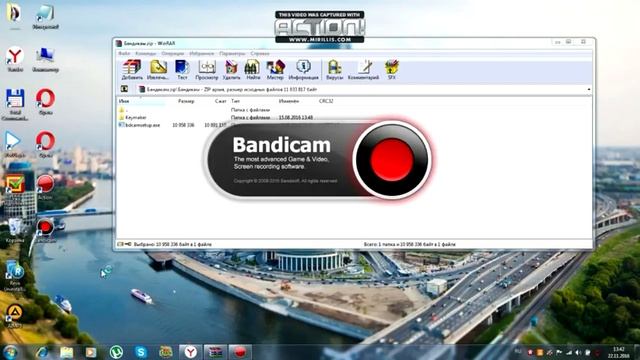Open the lower Opera desktop shortcut
This screenshot has height=360, width=640.
(45, 144)
